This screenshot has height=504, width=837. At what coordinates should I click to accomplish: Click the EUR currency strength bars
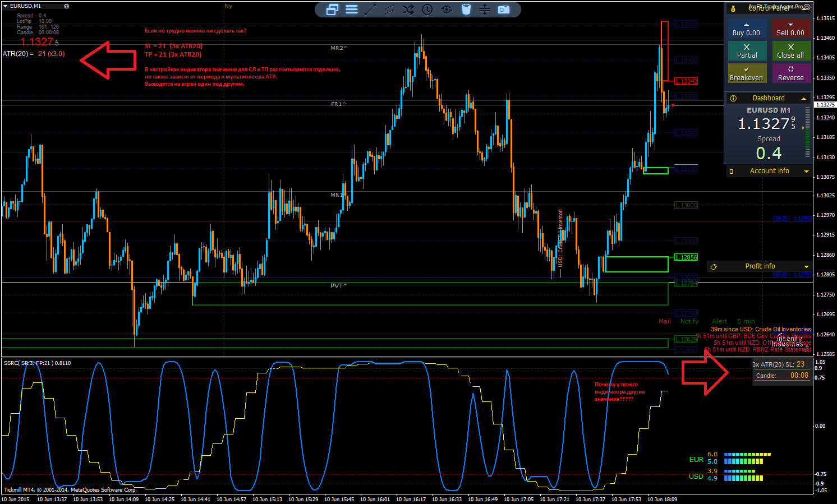click(x=747, y=458)
